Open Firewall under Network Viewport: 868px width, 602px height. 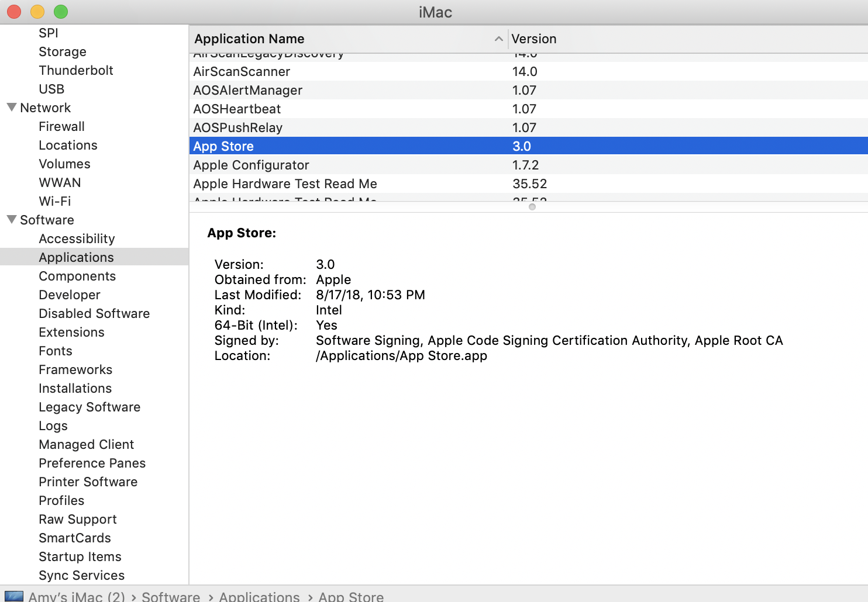62,126
